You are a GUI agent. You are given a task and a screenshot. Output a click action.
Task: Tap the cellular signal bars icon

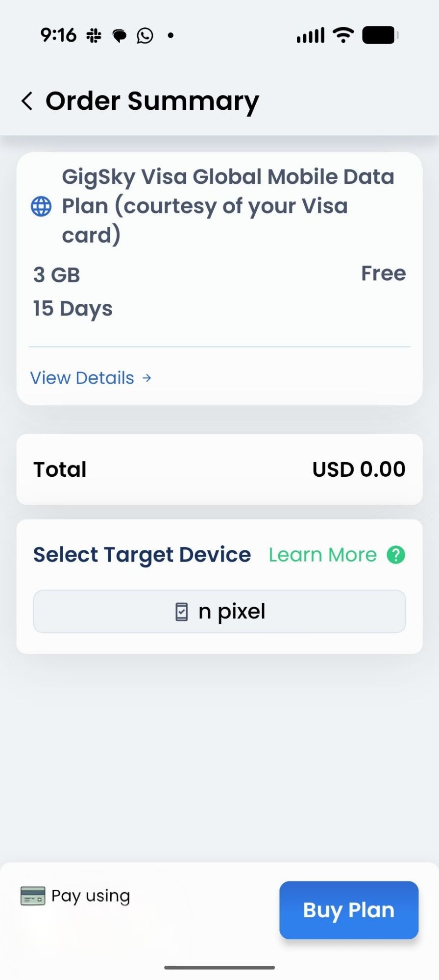pyautogui.click(x=311, y=35)
